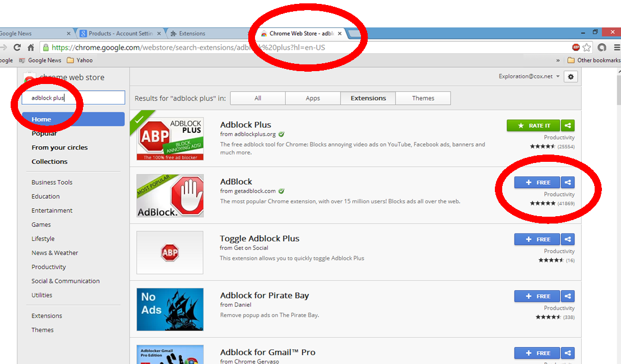Screen dimensions: 621x364
Task: Share the Adblock Plus extension
Action: [568, 125]
